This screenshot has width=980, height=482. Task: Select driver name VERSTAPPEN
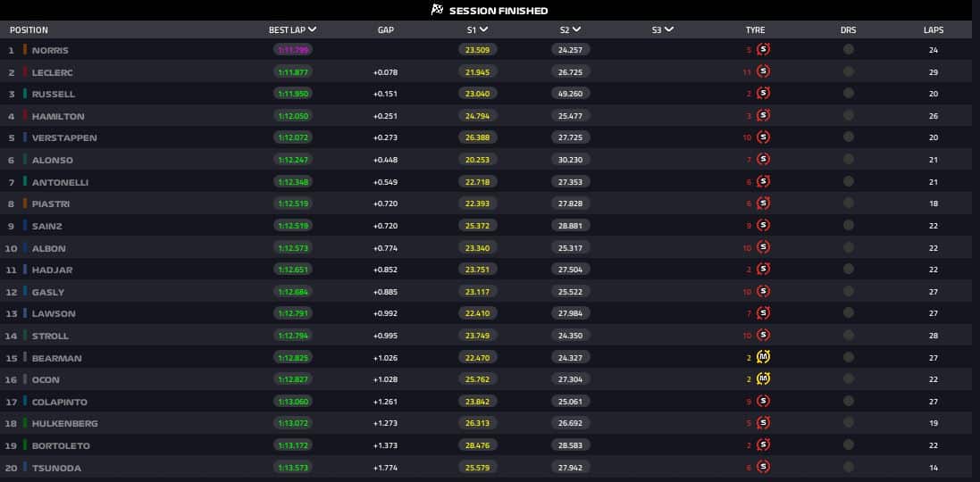click(x=64, y=138)
